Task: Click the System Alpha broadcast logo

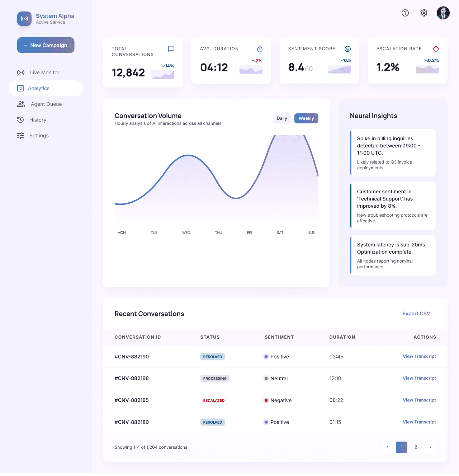Action: tap(24, 19)
